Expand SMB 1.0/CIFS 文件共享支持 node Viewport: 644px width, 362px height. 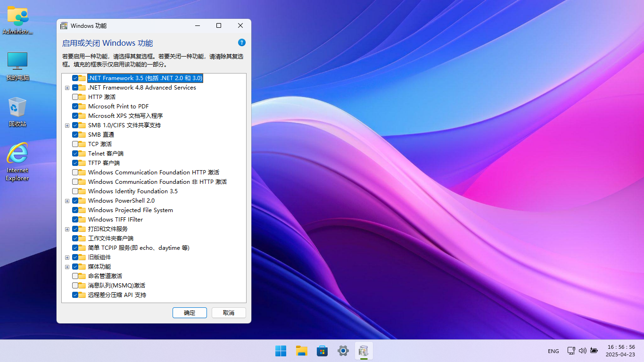67,125
